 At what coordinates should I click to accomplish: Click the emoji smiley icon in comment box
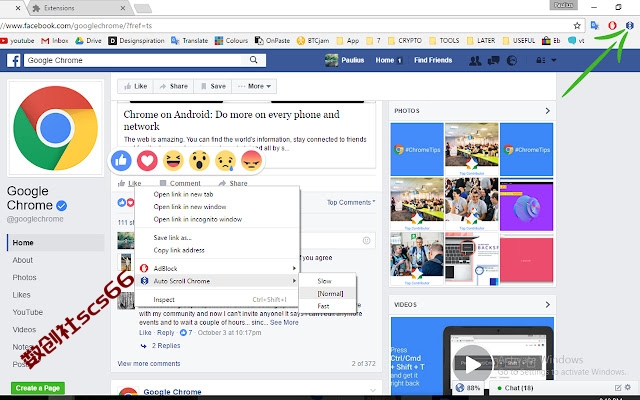tap(367, 240)
